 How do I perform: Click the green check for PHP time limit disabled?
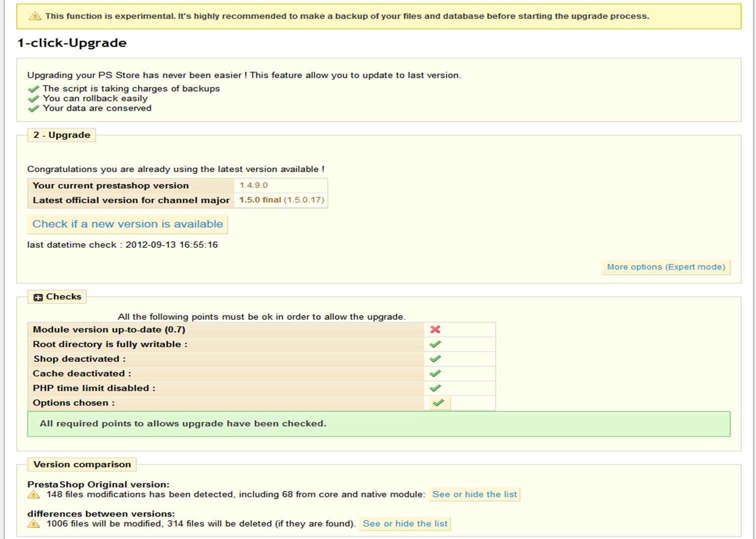[435, 388]
